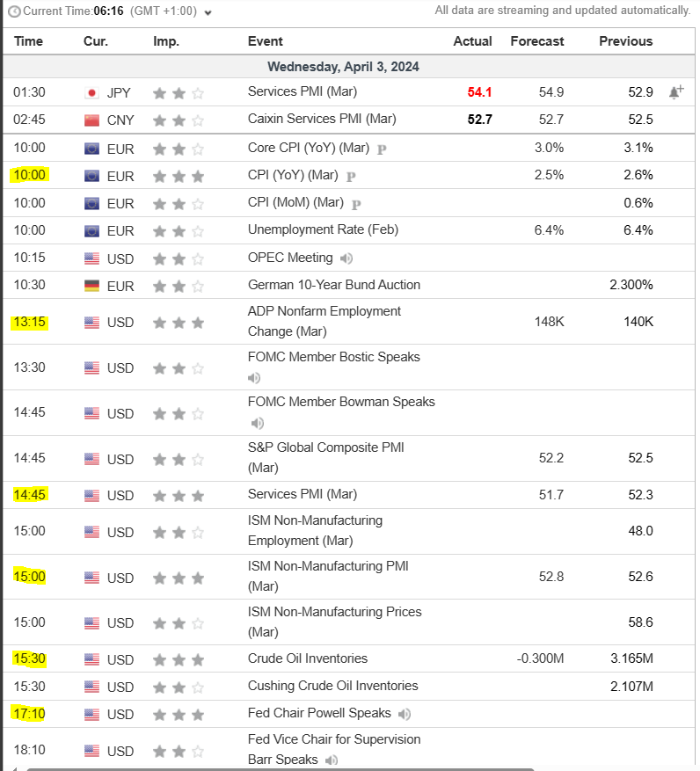Click the speaker icon beside OPEC Meeting
Viewport: 700px width, 771px height.
coord(347,258)
